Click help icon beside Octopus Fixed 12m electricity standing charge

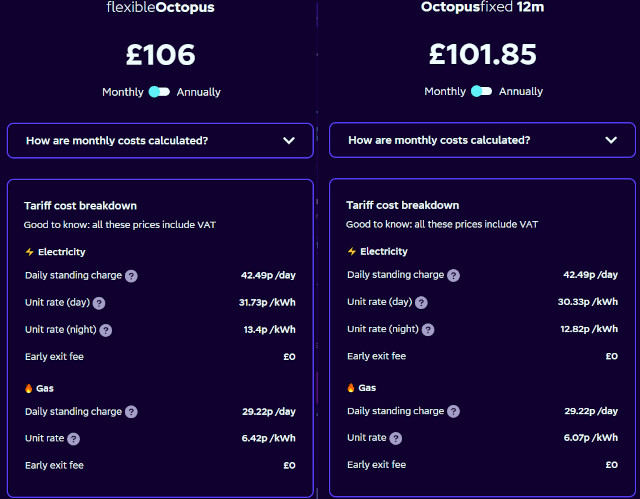coord(454,275)
